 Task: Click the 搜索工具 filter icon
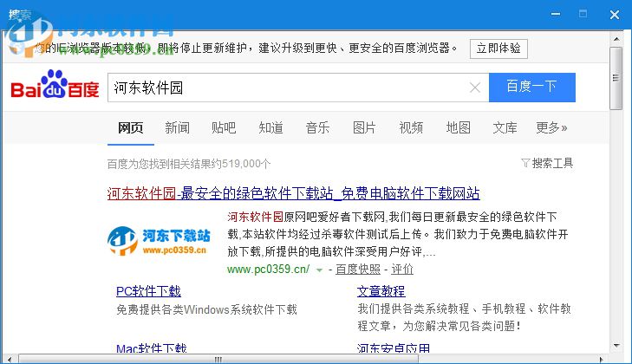[x=525, y=163]
